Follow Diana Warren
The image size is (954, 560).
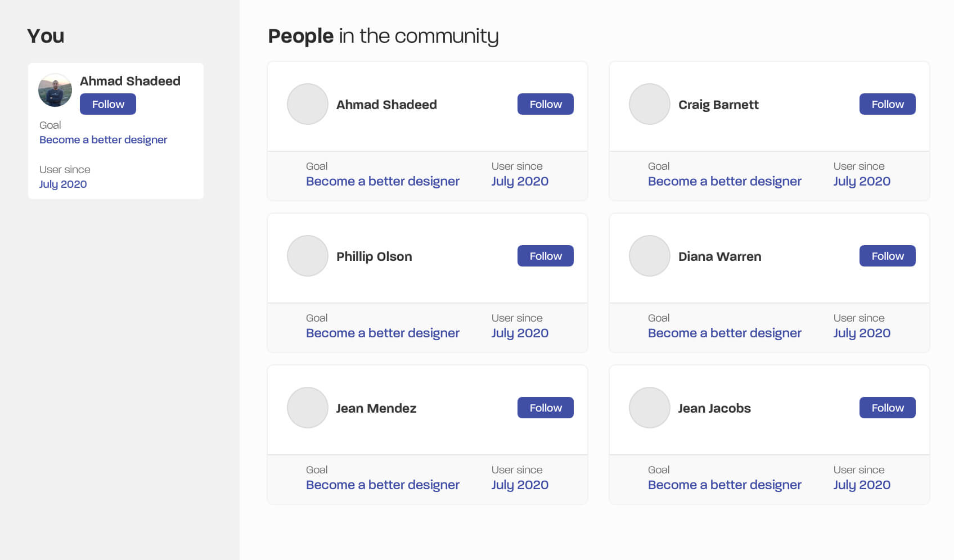(x=887, y=256)
